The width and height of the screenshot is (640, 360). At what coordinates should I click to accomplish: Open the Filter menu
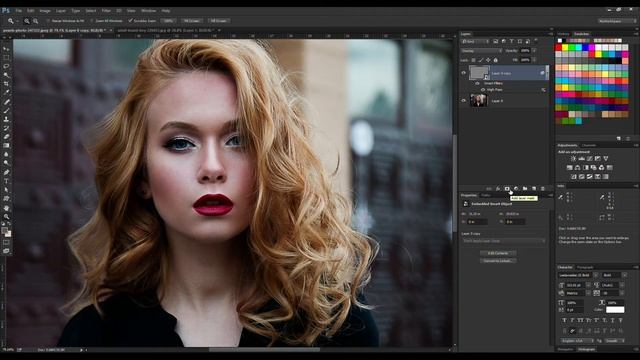coord(106,11)
